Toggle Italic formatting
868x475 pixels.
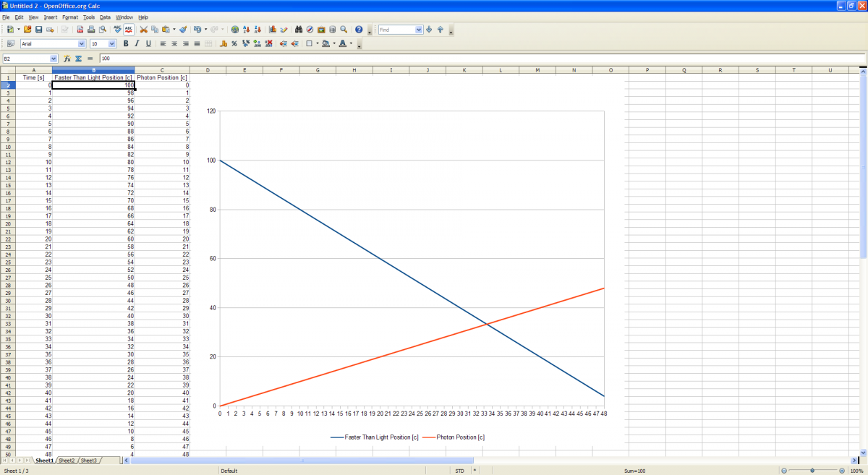pos(137,44)
